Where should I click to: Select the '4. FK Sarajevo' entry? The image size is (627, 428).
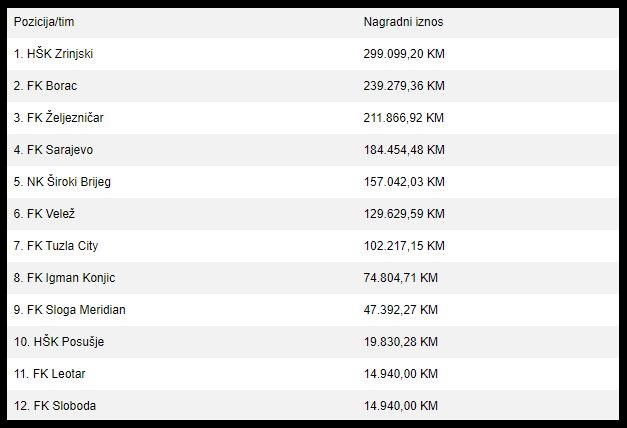click(x=53, y=150)
